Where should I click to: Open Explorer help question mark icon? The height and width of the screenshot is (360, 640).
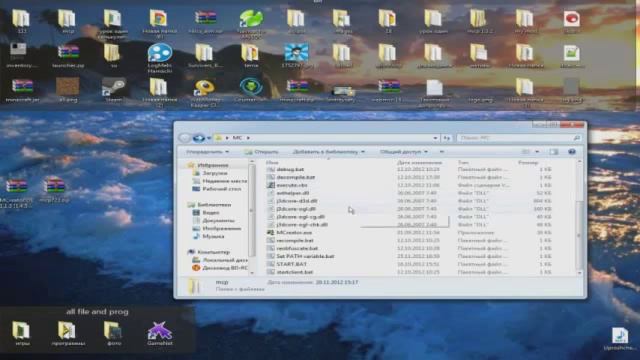point(572,152)
